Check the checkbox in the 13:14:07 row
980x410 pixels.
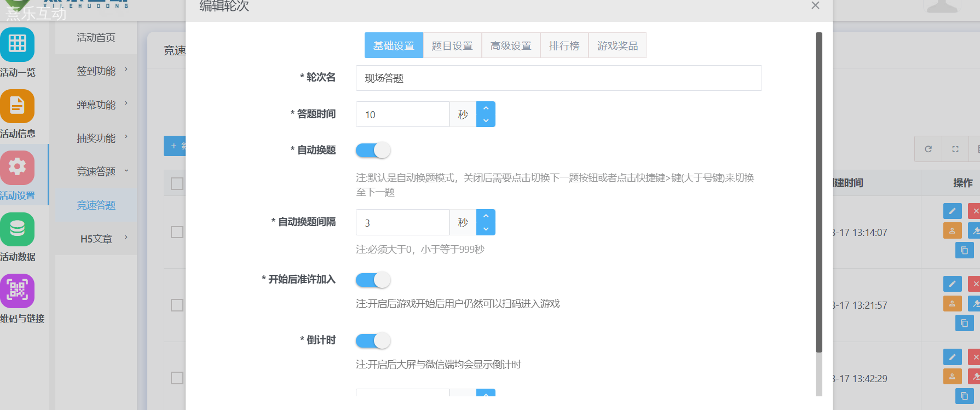[177, 232]
